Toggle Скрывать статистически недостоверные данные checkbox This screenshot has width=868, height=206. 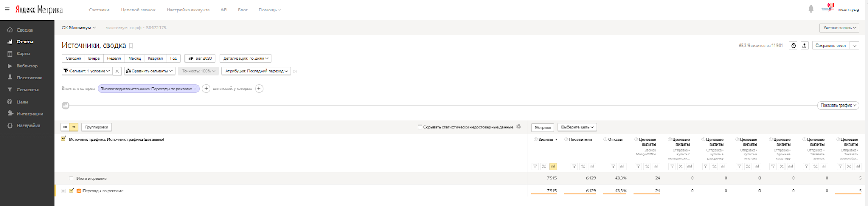[x=420, y=127]
